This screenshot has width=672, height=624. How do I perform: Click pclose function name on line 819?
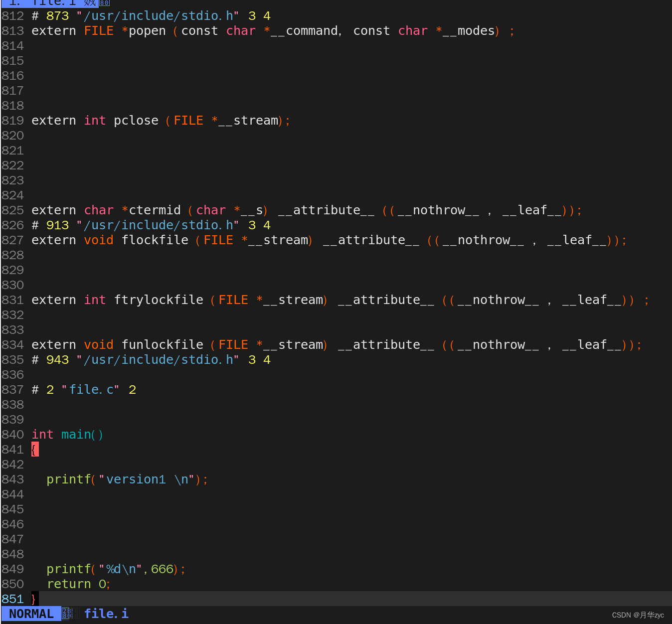point(136,121)
